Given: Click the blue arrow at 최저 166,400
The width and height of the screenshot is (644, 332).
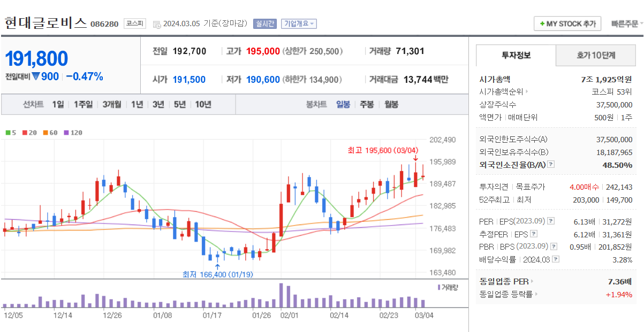Looking at the screenshot, I should coord(217,266).
